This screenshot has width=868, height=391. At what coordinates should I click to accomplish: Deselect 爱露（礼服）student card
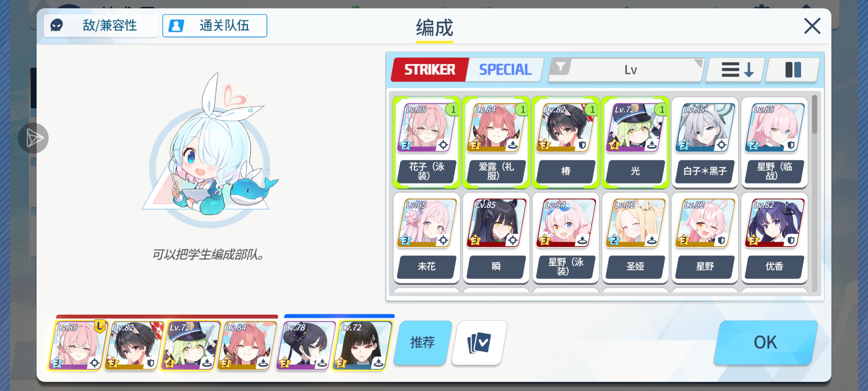coord(496,142)
